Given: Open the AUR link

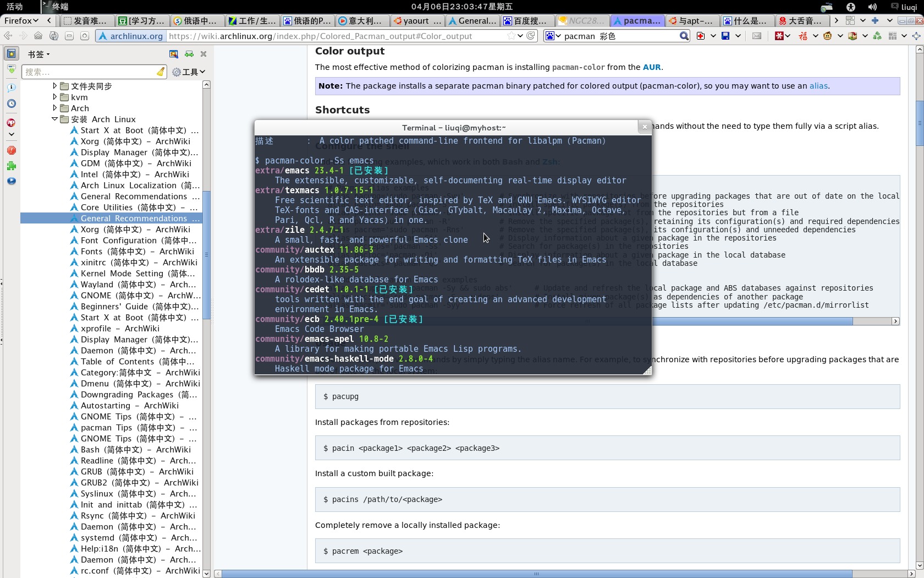Looking at the screenshot, I should click(x=652, y=67).
